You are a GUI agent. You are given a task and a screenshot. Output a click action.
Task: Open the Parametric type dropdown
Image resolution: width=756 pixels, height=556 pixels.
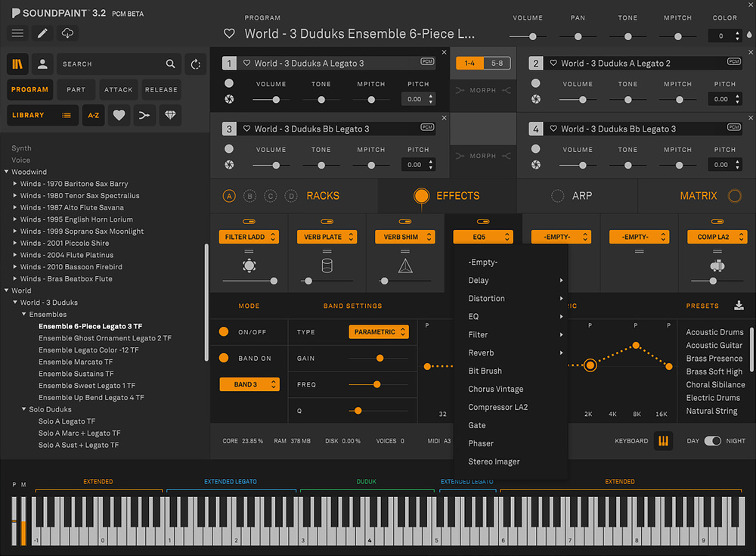coord(379,332)
